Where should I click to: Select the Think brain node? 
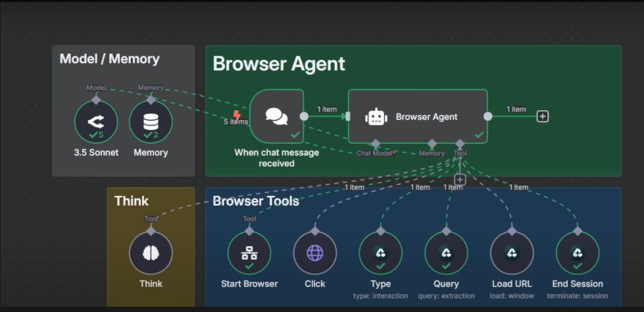(151, 253)
